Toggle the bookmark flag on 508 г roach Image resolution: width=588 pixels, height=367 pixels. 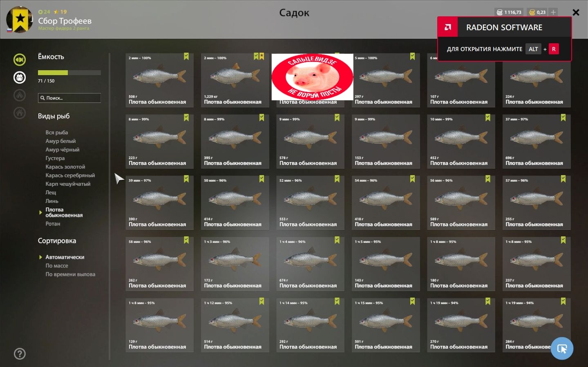pos(186,56)
